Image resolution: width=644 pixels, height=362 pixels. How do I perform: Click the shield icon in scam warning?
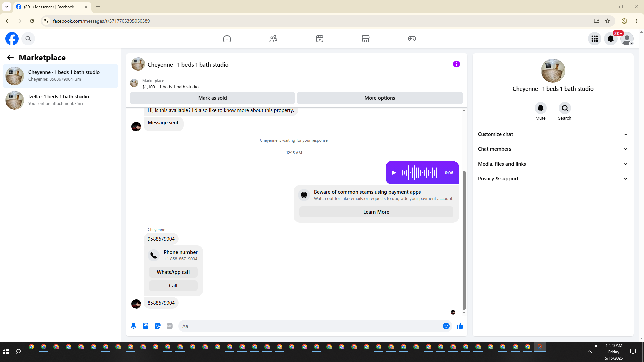[x=304, y=195]
